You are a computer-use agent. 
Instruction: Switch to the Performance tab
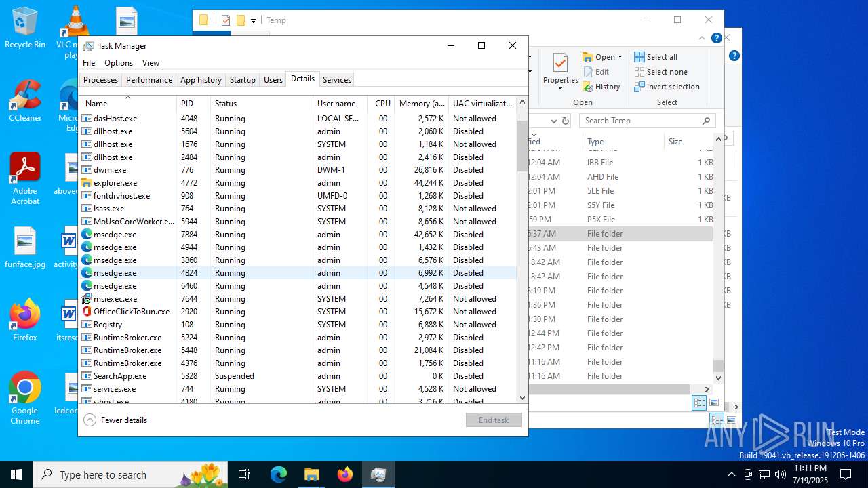tap(149, 80)
